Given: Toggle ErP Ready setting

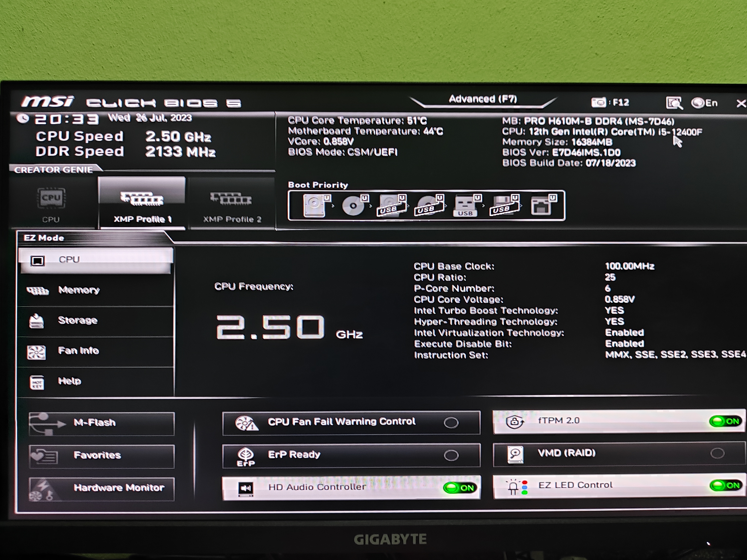Looking at the screenshot, I should click(351, 455).
